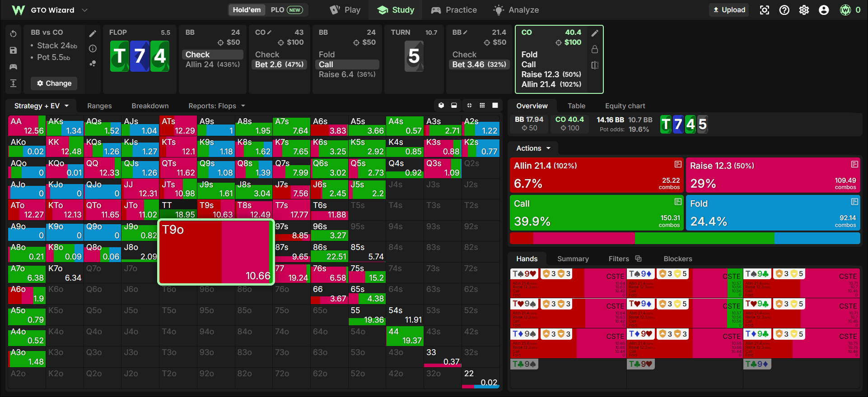Click the three-dots nodes icon below info icon
The image size is (868, 397).
pos(93,64)
